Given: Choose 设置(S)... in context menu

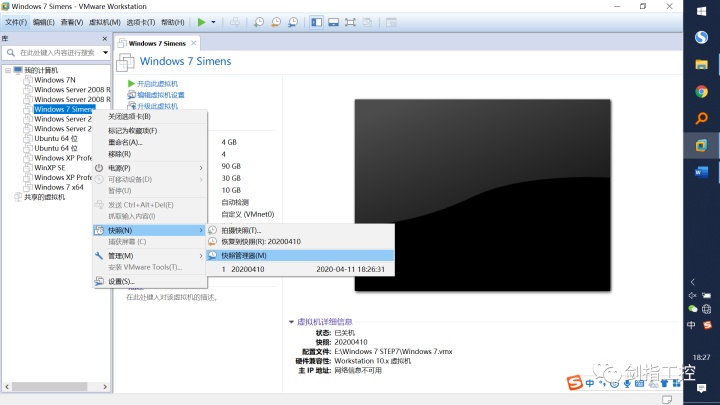Looking at the screenshot, I should point(150,281).
